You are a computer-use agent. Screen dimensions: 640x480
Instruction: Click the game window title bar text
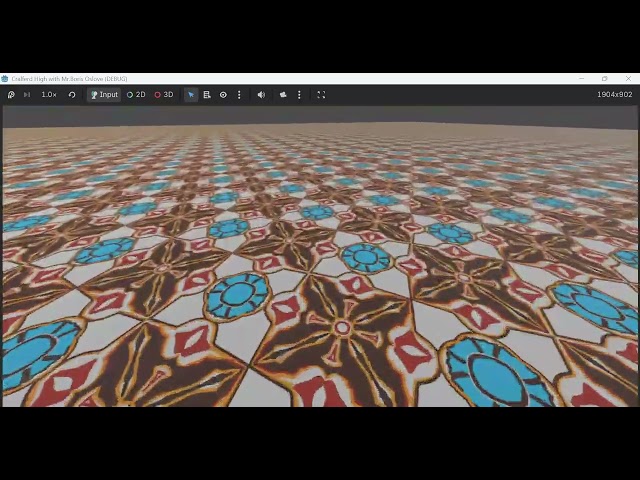(x=69, y=79)
